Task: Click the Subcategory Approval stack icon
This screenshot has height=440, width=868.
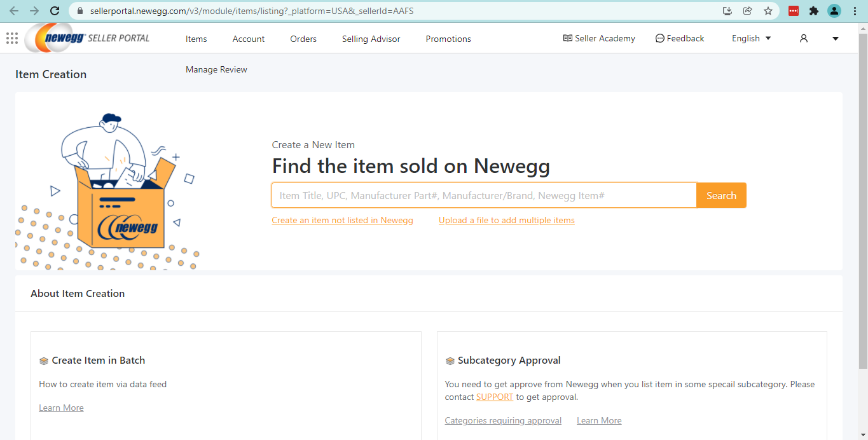Action: tap(450, 361)
